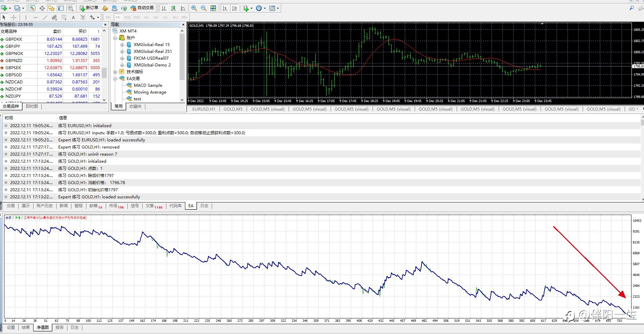Image resolution: width=644 pixels, height=334 pixels.
Task: Open the arrows objects dropdown in drawing toolbar
Action: (98, 17)
